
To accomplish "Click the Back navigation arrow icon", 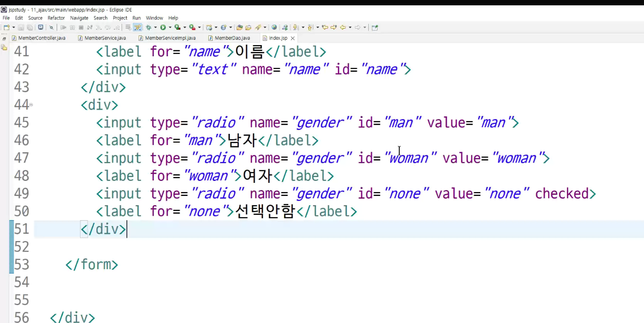I will pyautogui.click(x=343, y=28).
